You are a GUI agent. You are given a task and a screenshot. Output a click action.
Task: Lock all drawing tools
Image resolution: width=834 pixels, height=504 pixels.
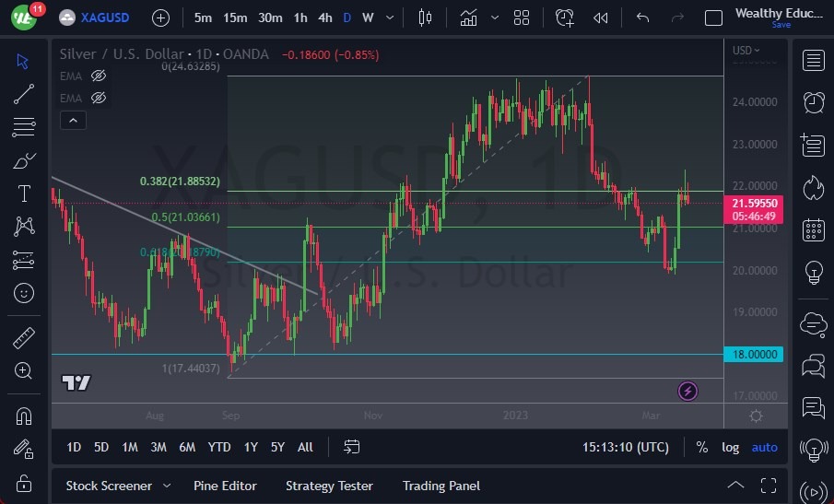tap(23, 483)
